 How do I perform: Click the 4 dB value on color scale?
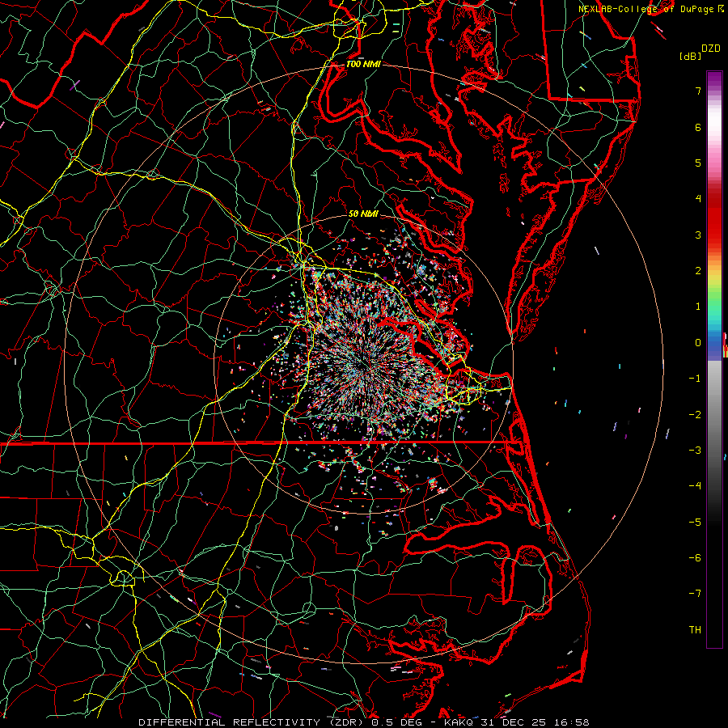698,199
